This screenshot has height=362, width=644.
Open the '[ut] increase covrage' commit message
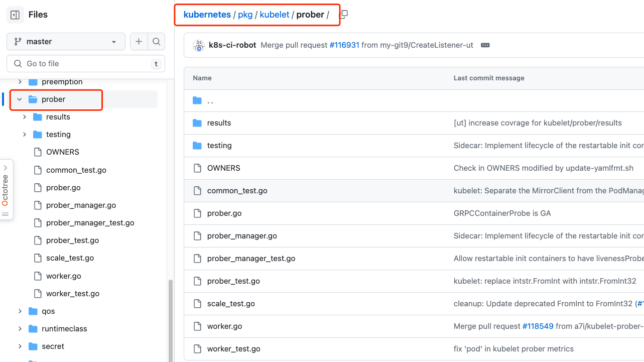tap(538, 123)
